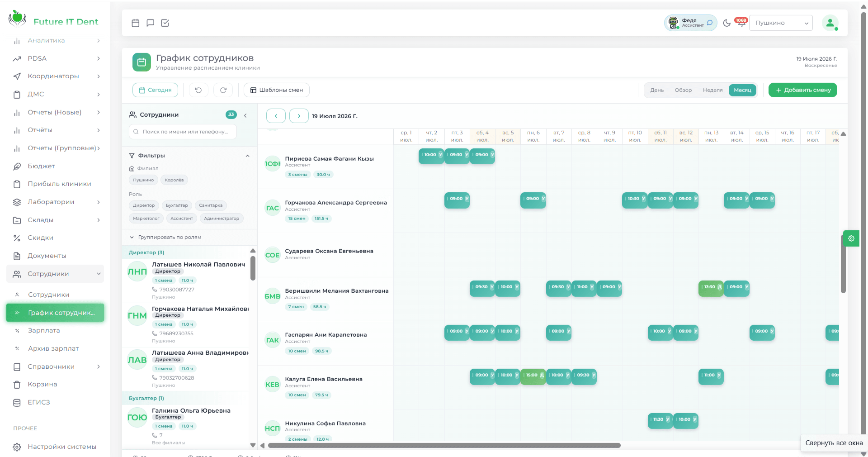Click the redo arrow button

tap(223, 90)
